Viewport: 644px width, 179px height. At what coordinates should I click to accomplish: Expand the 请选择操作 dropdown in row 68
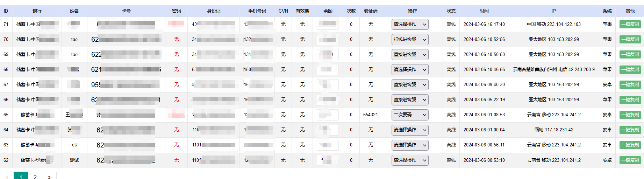point(410,70)
